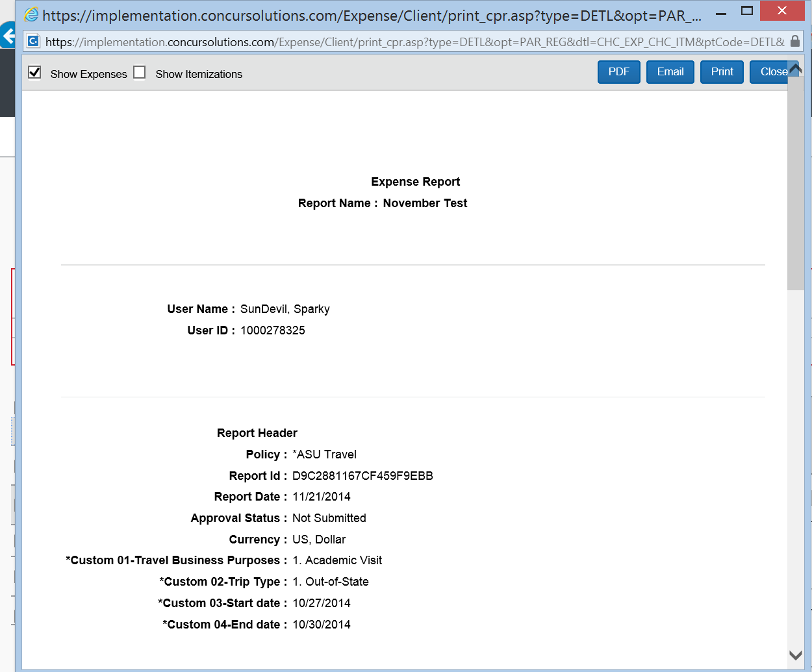Click the user name SunDevil, Sparky

click(285, 309)
